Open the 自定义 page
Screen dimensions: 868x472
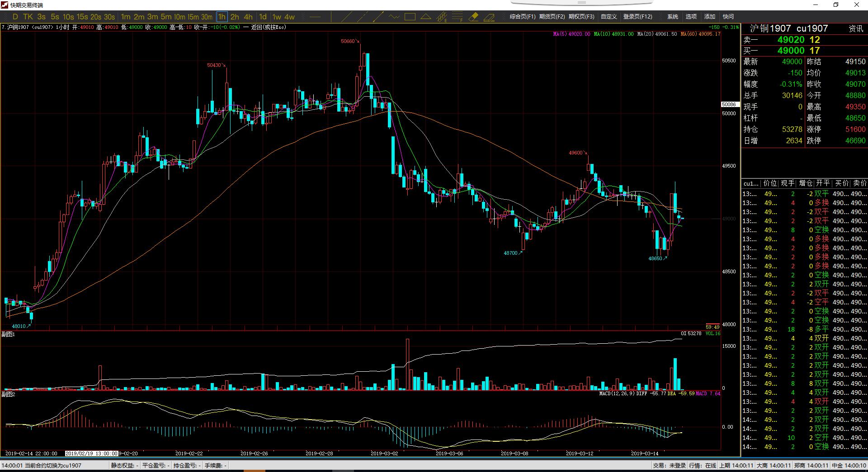609,17
